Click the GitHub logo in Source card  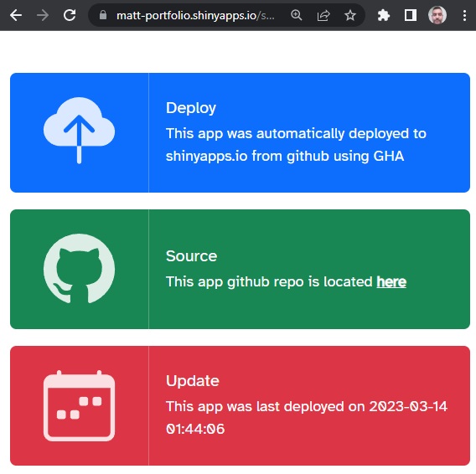pos(80,268)
